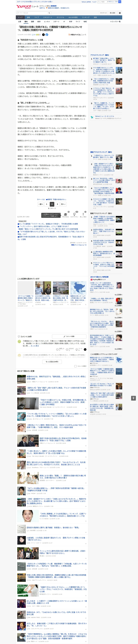This screenshot has height=644, width=138.
Task: Click the web search field at top
Action: 102,2
